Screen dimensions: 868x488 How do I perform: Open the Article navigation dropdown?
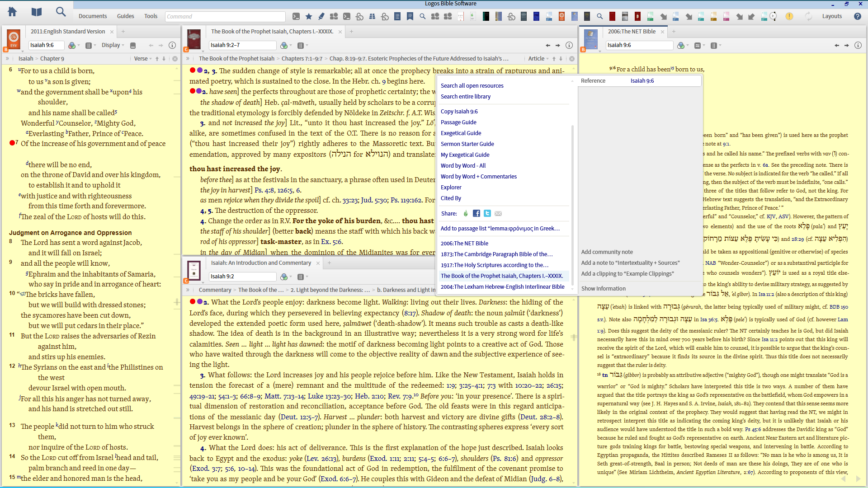[538, 59]
